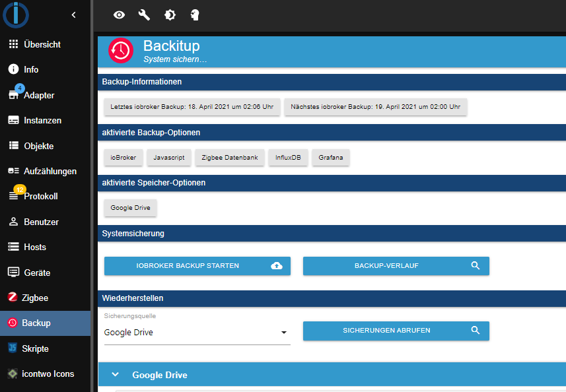
Task: Click the Sicherungsquelle dropdown arrow
Action: point(284,333)
